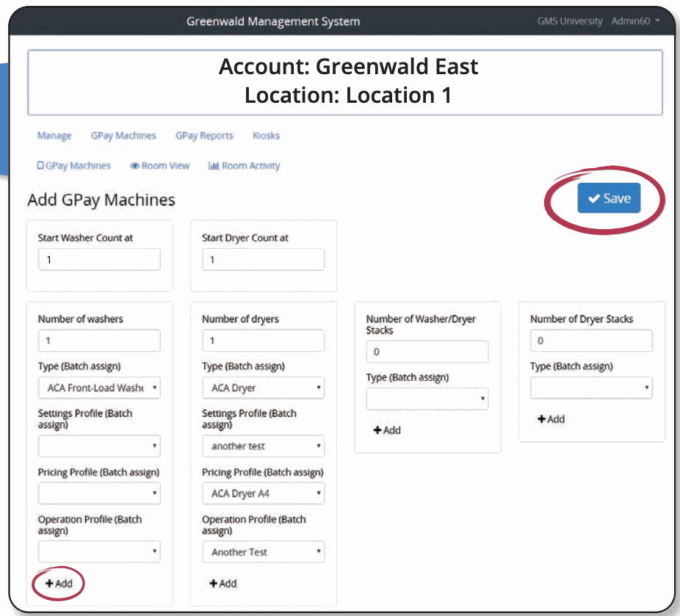680x616 pixels.
Task: Click Add under Washer/Dryer Stacks
Action: point(387,430)
